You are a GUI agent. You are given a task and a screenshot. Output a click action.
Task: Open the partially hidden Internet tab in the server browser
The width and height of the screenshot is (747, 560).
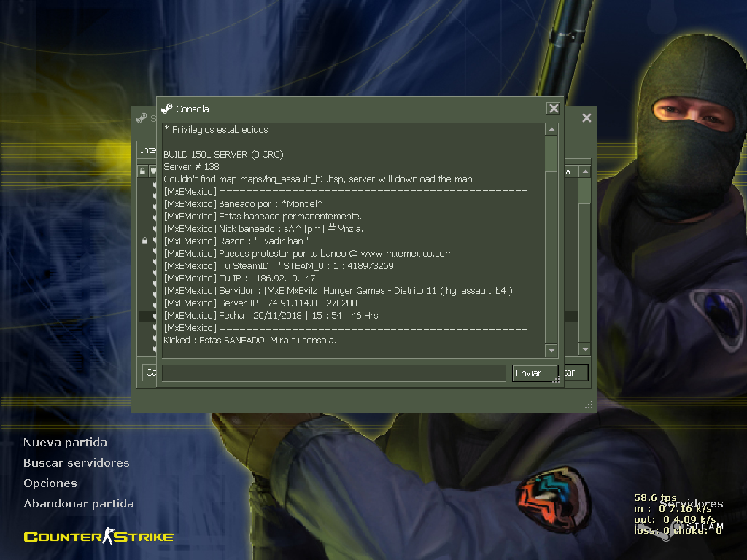147,150
